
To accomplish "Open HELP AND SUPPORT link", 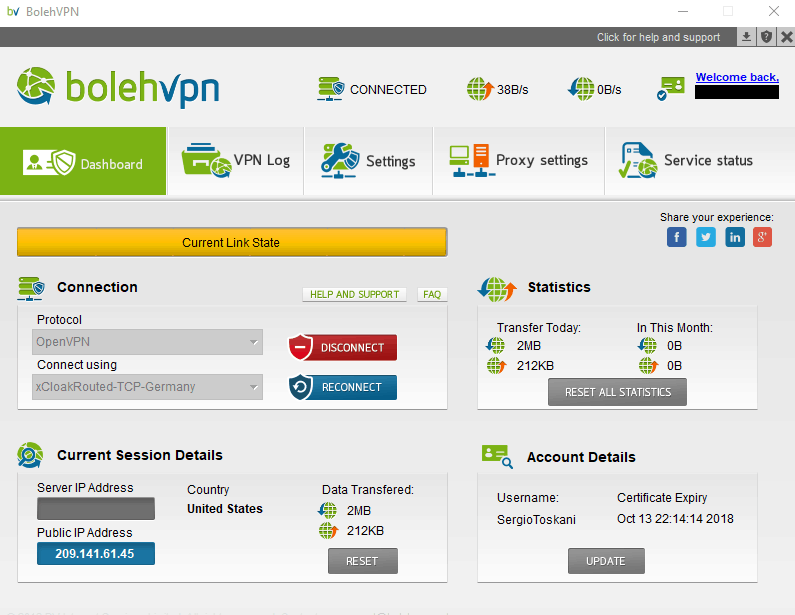I will pos(354,295).
